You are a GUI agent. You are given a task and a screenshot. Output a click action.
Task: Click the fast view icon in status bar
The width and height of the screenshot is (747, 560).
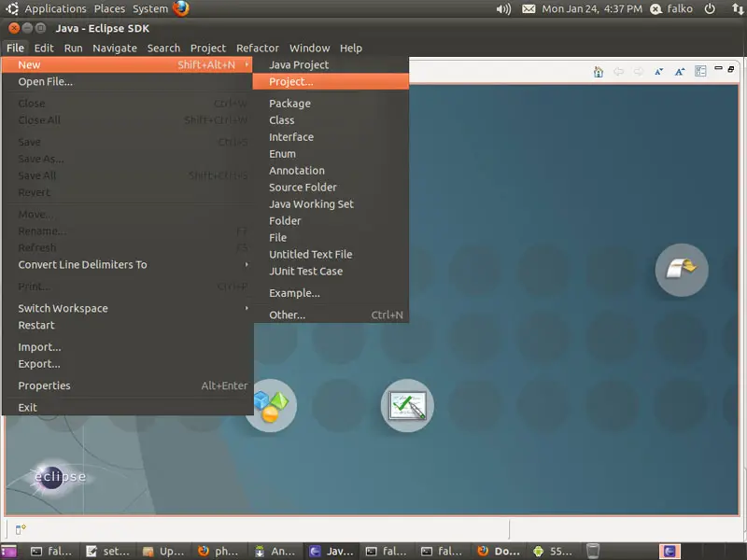pyautogui.click(x=21, y=529)
